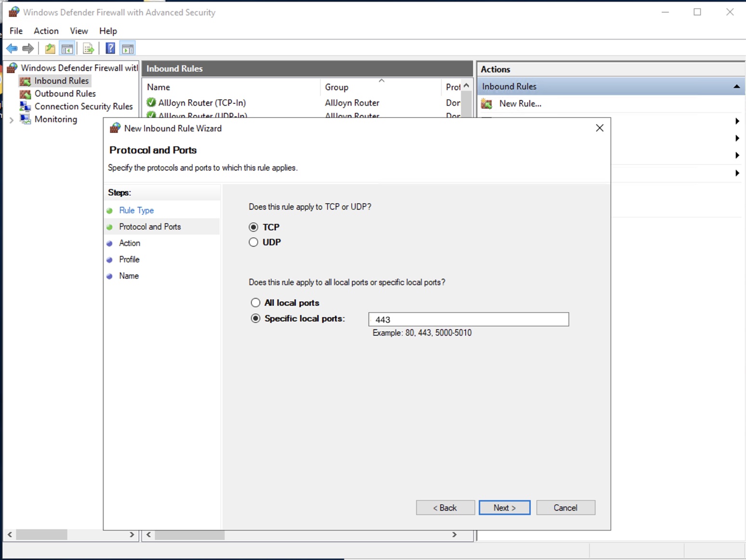The width and height of the screenshot is (746, 560).
Task: Sort the rules list by Group column
Action: (x=336, y=87)
